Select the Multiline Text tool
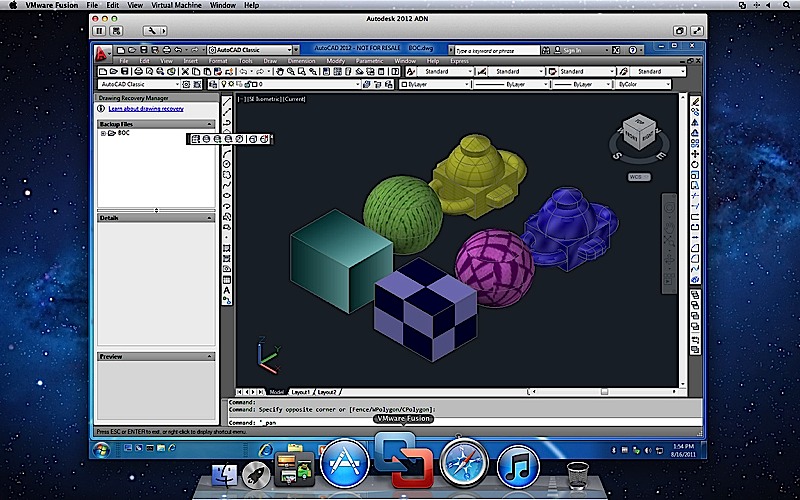This screenshot has height=500, width=800. pyautogui.click(x=227, y=291)
